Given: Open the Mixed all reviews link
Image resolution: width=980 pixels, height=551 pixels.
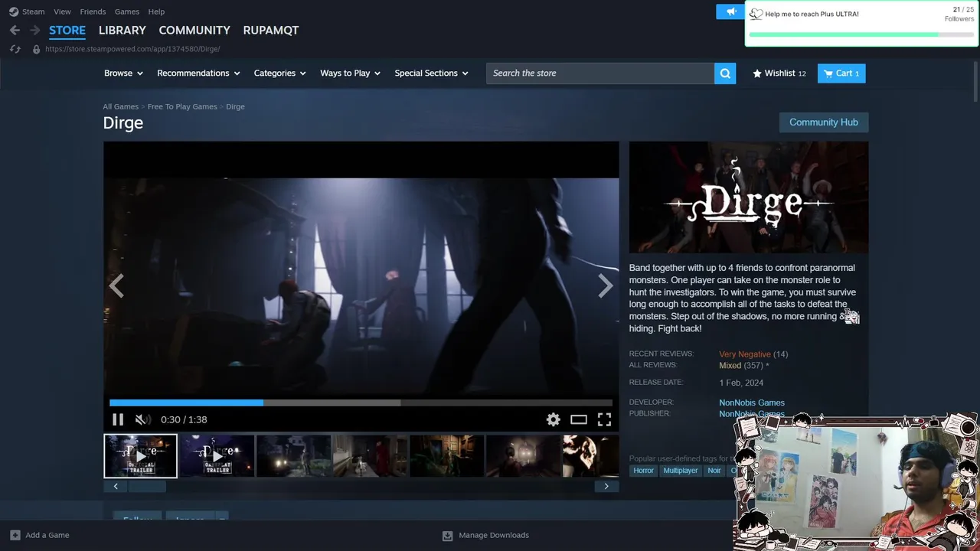Looking at the screenshot, I should tap(730, 366).
